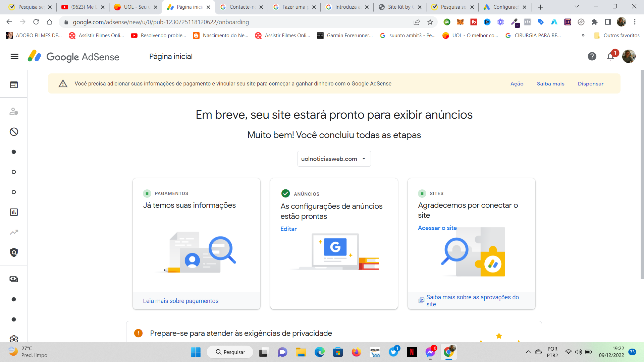Switch to the Introduza tab
This screenshot has height=362, width=644.
(x=347, y=7)
